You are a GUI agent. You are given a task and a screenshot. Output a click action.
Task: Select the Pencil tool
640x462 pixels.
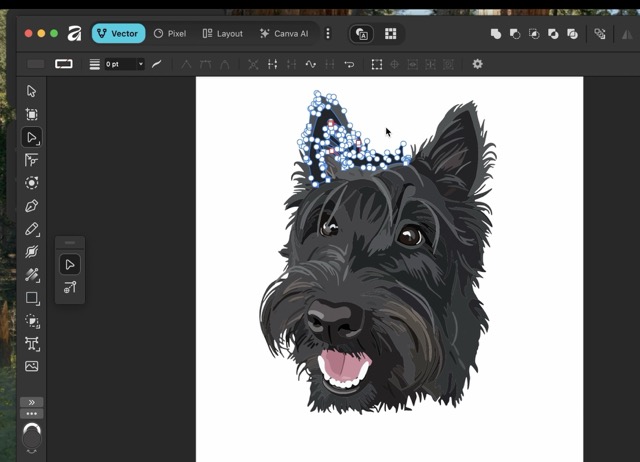click(31, 229)
